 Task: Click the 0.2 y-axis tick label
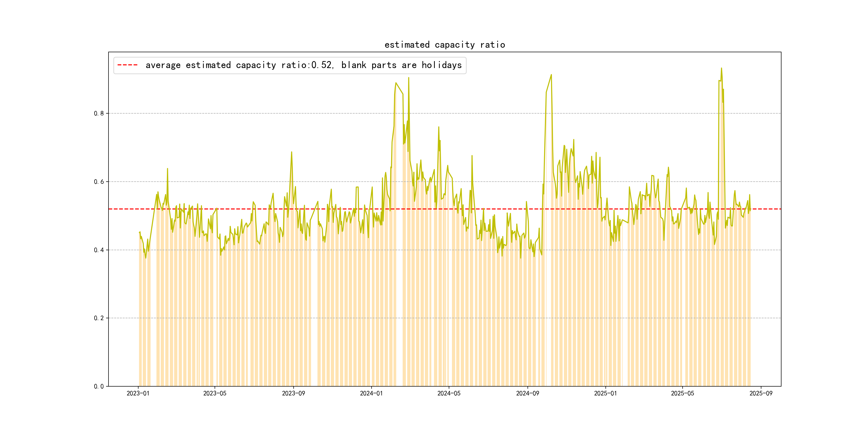(99, 318)
